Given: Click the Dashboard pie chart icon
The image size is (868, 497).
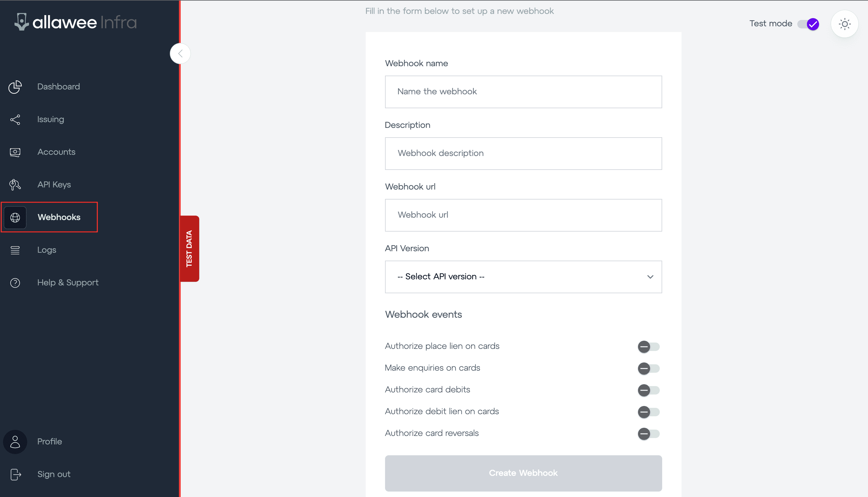Looking at the screenshot, I should tap(15, 87).
